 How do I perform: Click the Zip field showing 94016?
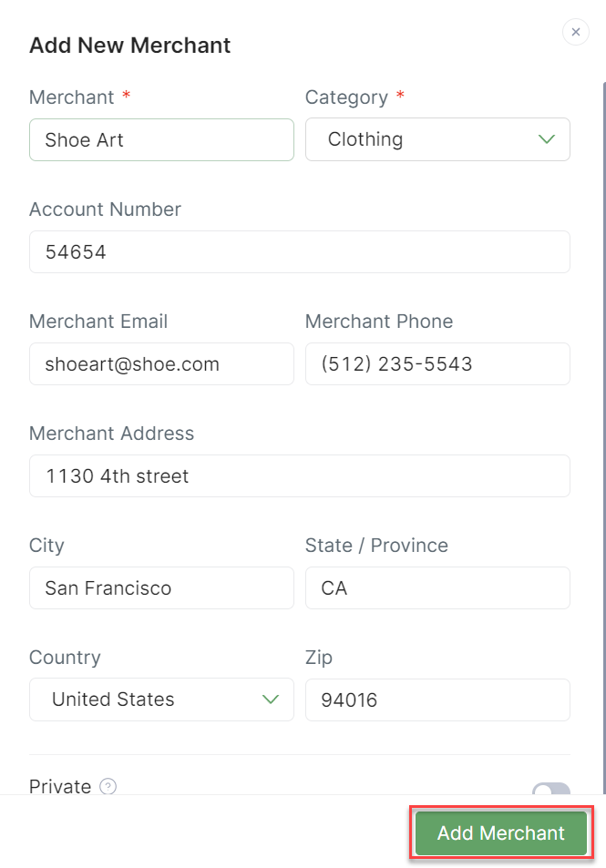[437, 700]
